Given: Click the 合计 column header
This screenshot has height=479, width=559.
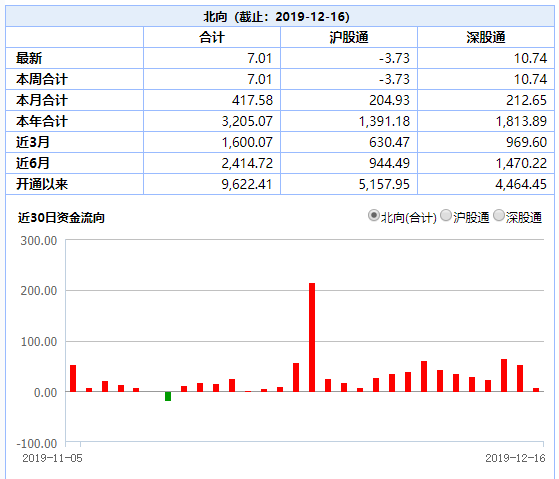Looking at the screenshot, I should coord(212,37).
